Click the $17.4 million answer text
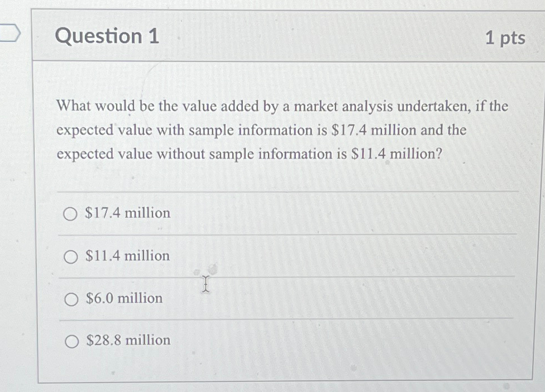 click(126, 213)
